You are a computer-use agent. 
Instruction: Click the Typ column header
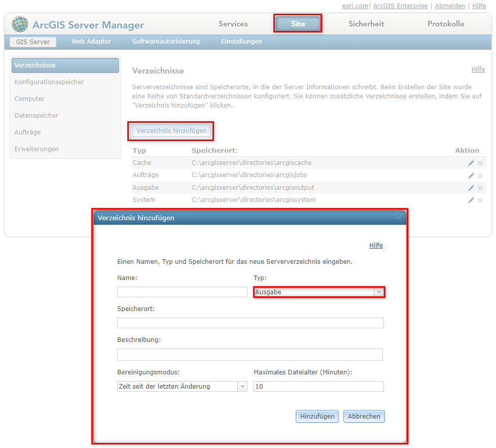139,150
